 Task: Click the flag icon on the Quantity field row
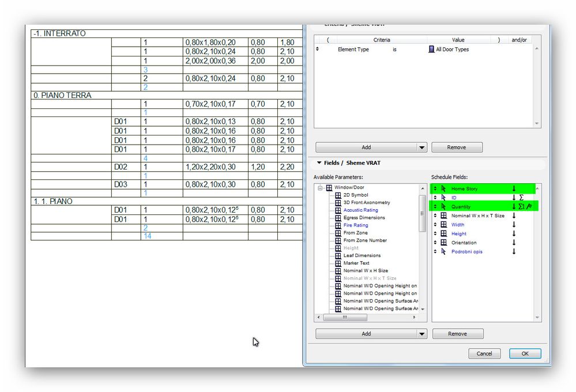[x=529, y=206]
